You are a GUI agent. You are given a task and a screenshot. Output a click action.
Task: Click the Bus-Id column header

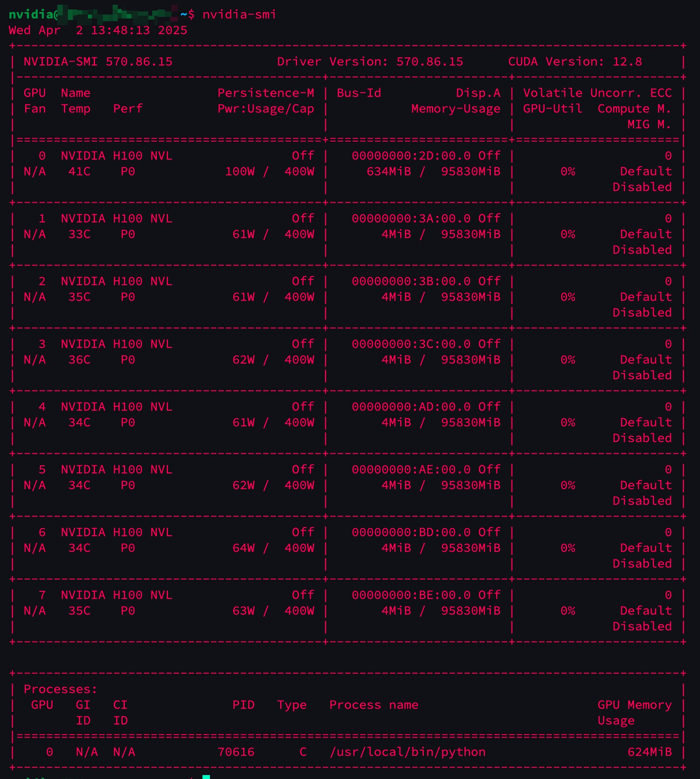(359, 93)
